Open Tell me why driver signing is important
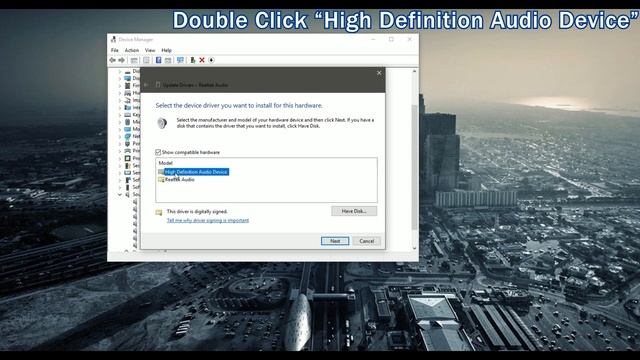This screenshot has height=360, width=640. tap(208, 220)
